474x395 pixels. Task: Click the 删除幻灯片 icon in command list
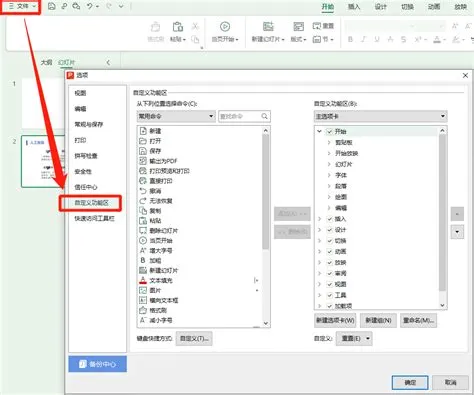coord(143,231)
